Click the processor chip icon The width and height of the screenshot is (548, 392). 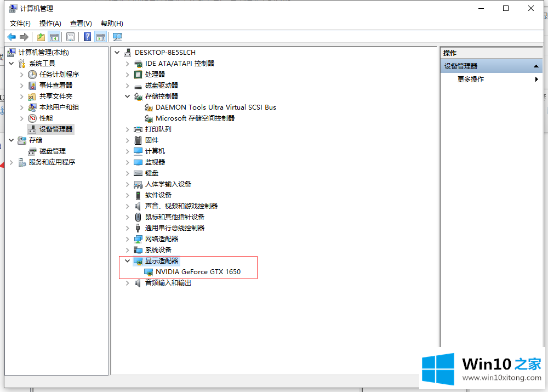coord(138,75)
